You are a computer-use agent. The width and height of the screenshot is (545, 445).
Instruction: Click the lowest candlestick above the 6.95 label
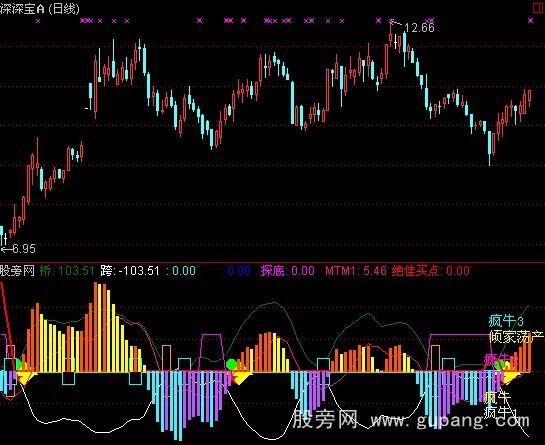click(x=1, y=236)
